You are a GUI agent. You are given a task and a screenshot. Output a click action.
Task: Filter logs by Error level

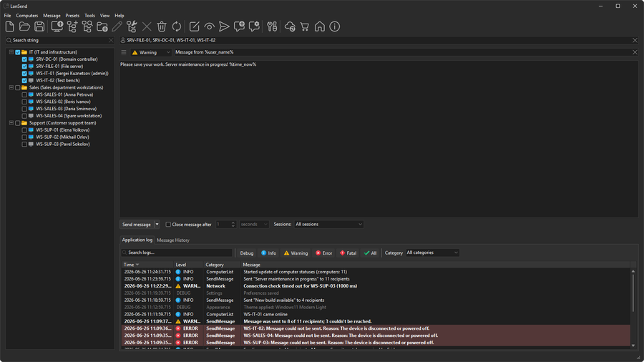click(x=323, y=253)
